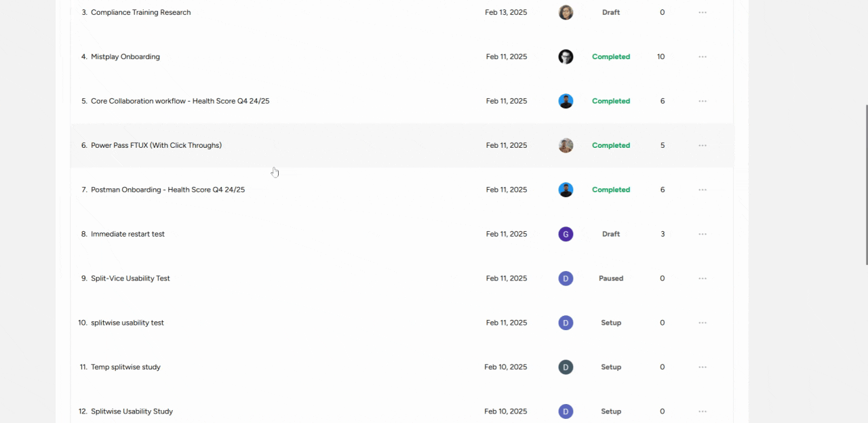Open ellipsis menu for Immediate restart test
This screenshot has height=423, width=868.
pos(703,234)
